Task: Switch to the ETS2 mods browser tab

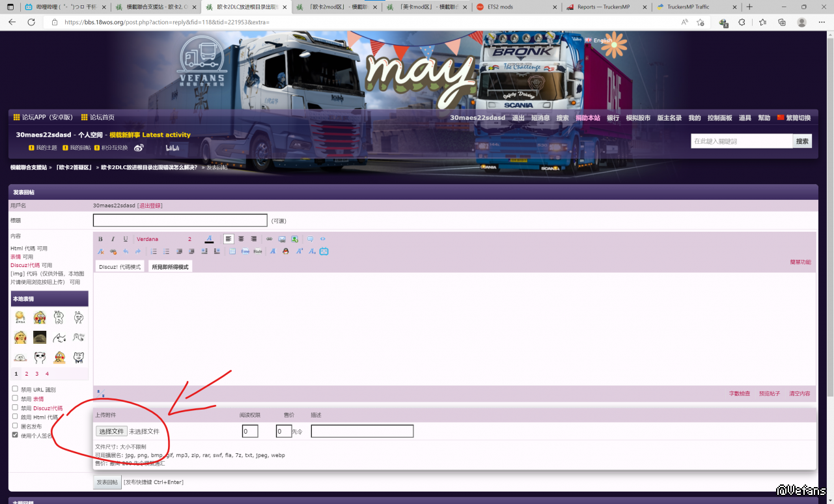Action: tap(515, 7)
